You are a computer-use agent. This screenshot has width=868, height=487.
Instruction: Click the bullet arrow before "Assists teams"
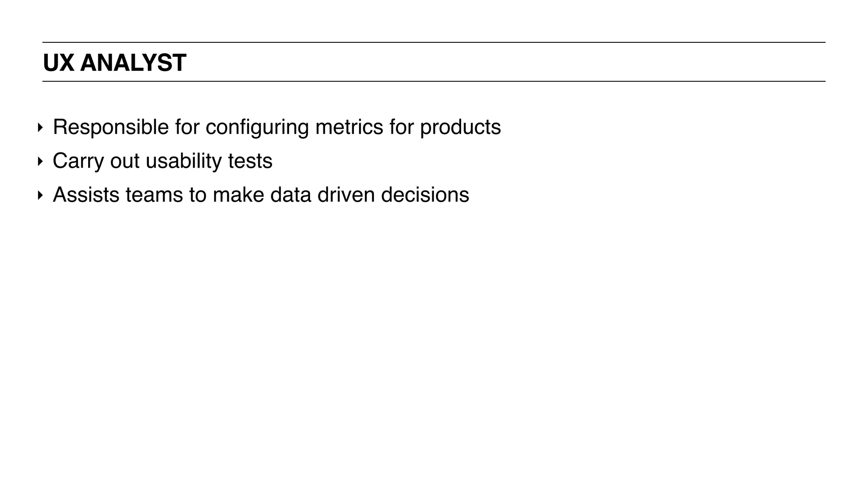(x=40, y=195)
